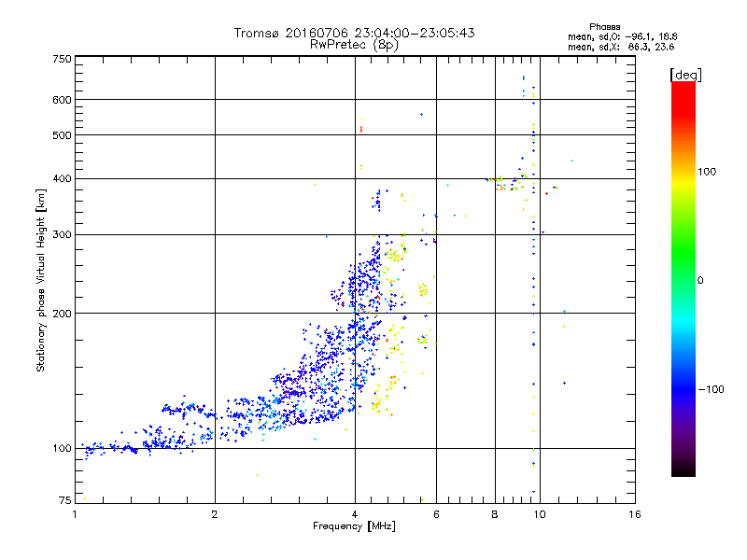
Task: Select the 'mean, sd,X: 86.3, 23.6' line
Action: 621,47
